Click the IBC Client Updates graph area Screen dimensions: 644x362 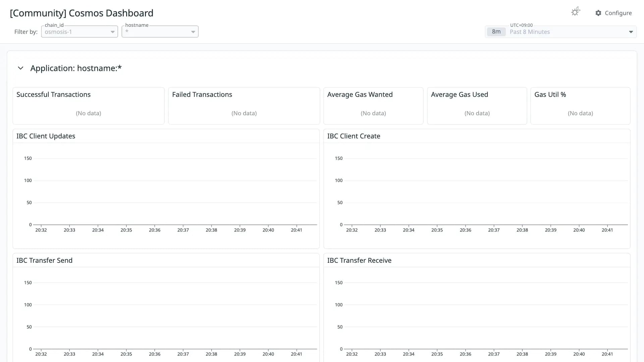click(175, 191)
